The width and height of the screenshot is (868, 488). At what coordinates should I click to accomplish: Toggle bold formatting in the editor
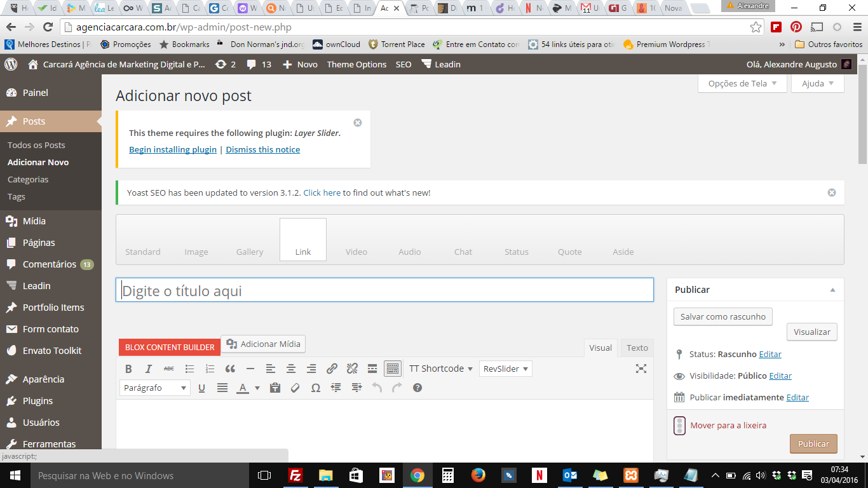coord(128,369)
